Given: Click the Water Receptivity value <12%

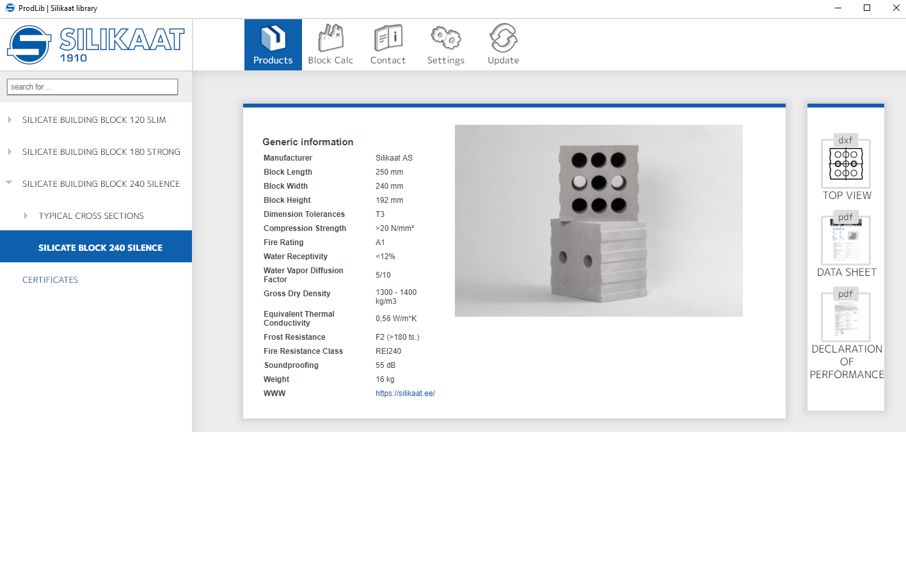Looking at the screenshot, I should [385, 257].
